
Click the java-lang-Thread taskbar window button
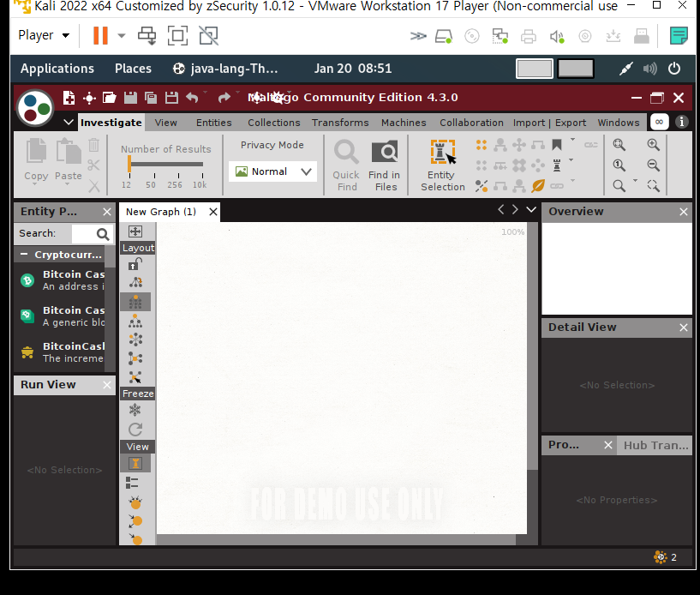tap(225, 69)
